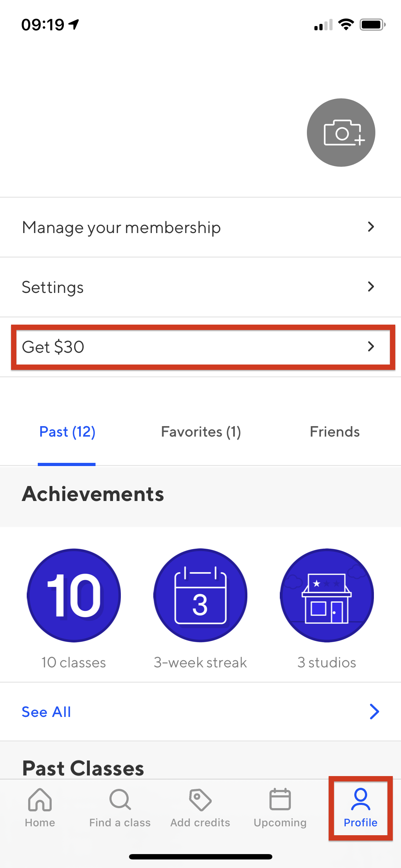This screenshot has width=401, height=868.
Task: View the 3 studios achievement badge
Action: coord(327,595)
